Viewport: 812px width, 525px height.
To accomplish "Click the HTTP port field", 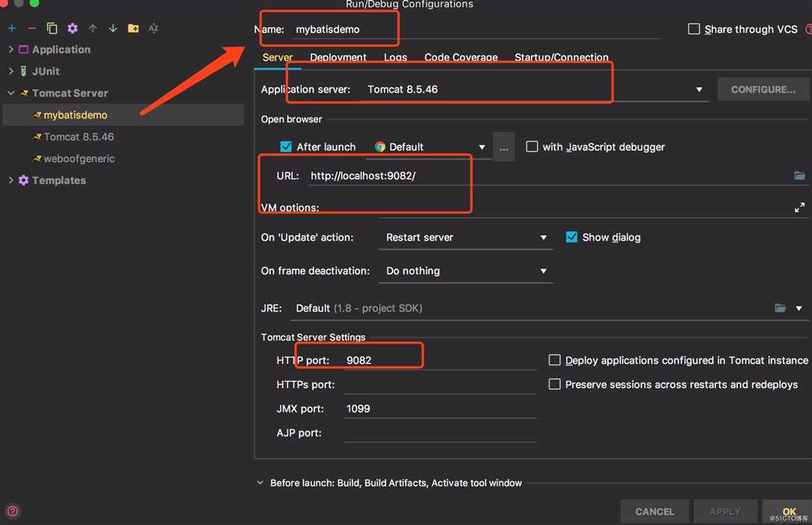I will point(439,360).
